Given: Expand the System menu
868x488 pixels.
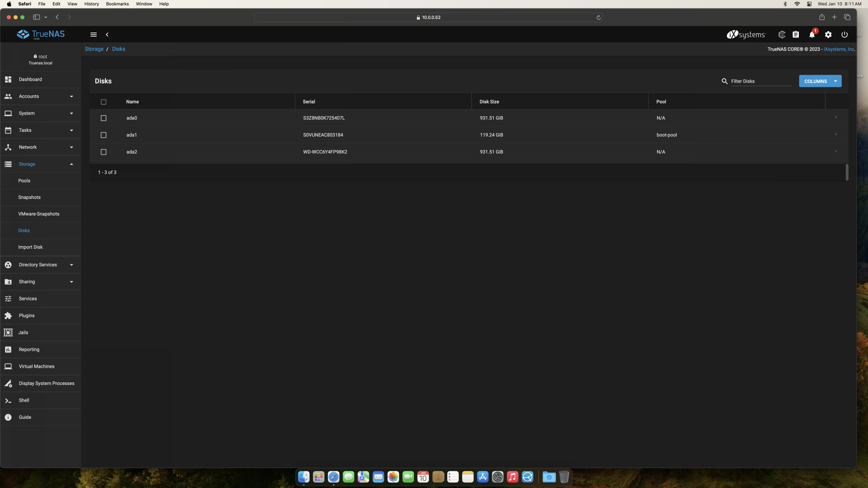Looking at the screenshot, I should tap(41, 113).
